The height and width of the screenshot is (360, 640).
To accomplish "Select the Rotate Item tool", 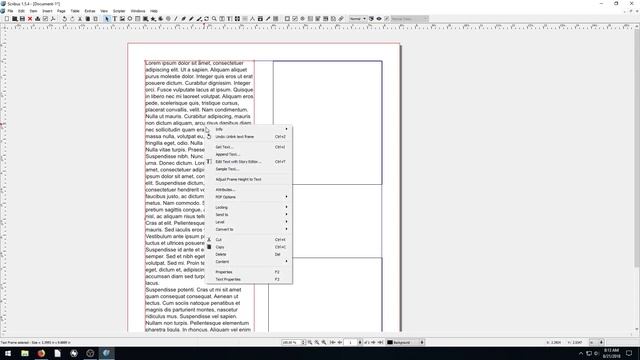I will pos(207,19).
